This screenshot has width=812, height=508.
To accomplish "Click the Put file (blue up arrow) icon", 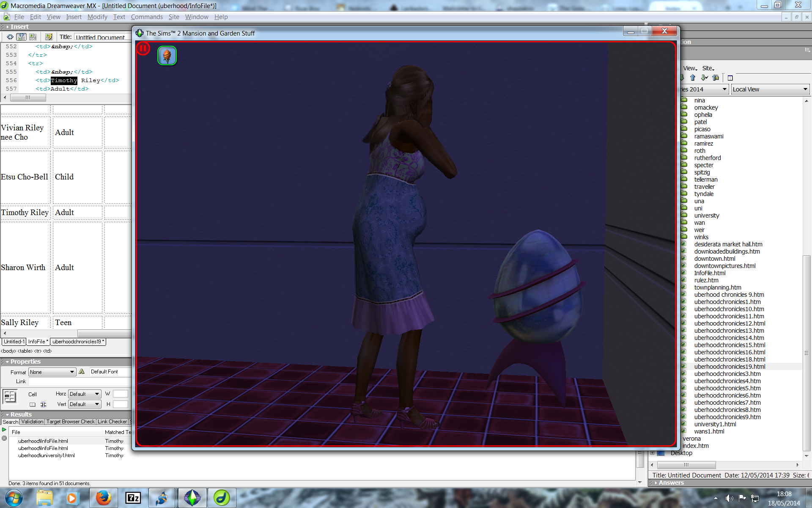I will click(x=693, y=78).
